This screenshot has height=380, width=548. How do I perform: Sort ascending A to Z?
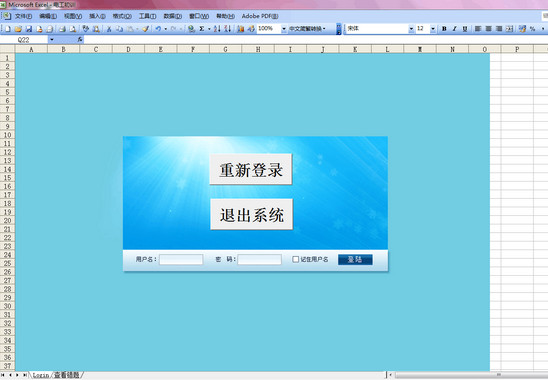point(217,29)
